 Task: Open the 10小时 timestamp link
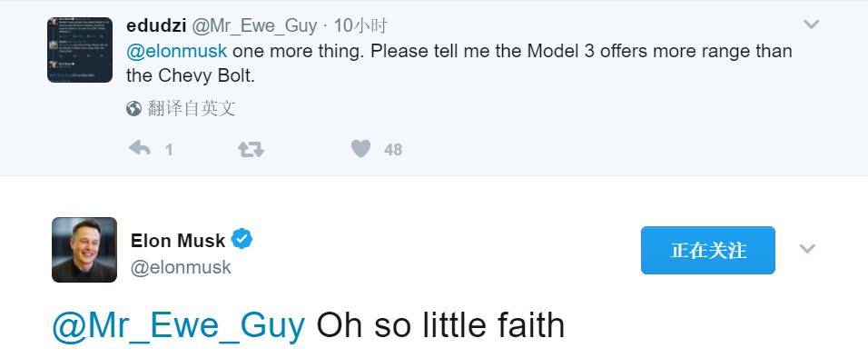point(360,25)
